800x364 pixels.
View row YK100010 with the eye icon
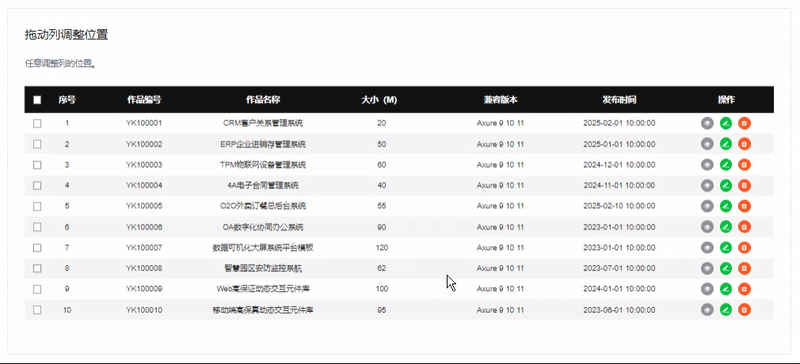pos(707,309)
